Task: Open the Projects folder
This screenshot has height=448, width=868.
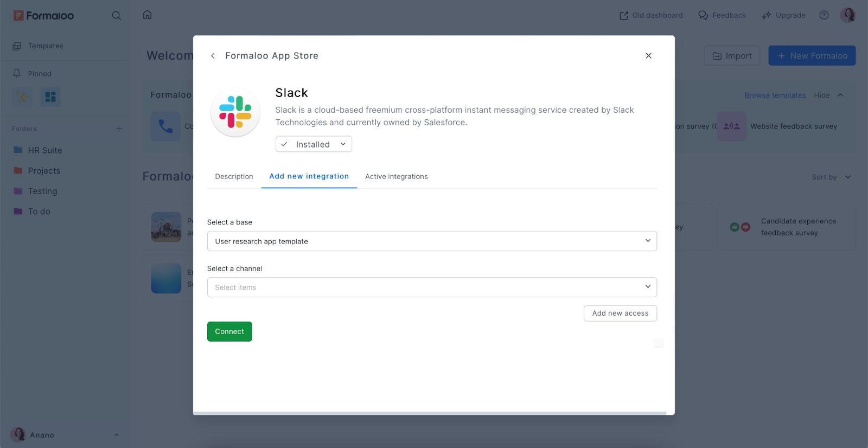Action: tap(37, 171)
